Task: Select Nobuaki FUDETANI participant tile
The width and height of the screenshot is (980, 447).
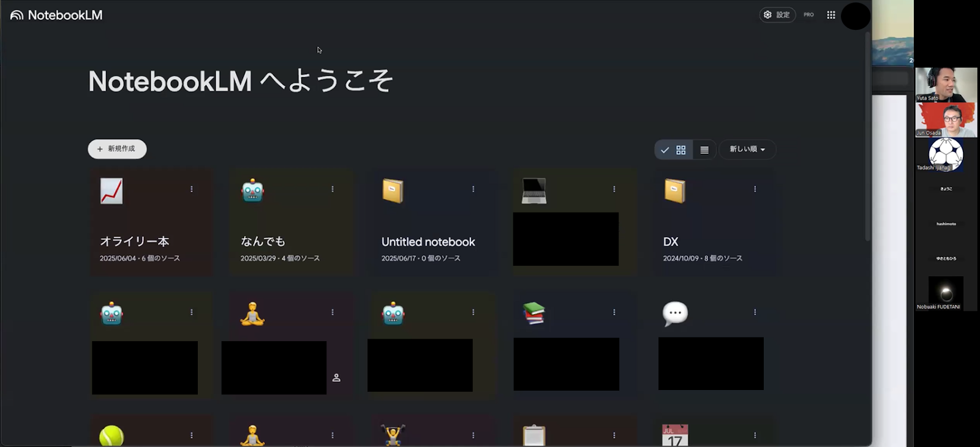Action: point(946,294)
